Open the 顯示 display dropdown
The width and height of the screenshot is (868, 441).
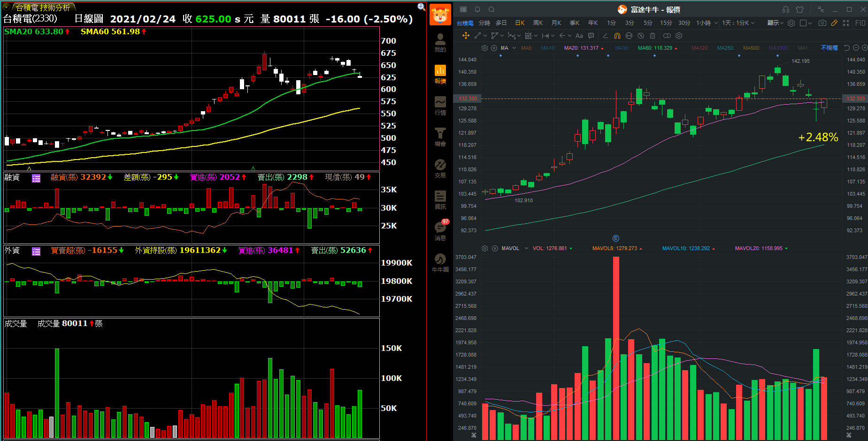tap(775, 23)
